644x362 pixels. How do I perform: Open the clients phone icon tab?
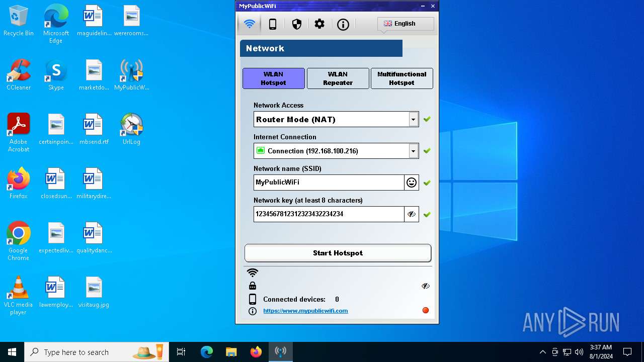pyautogui.click(x=273, y=24)
